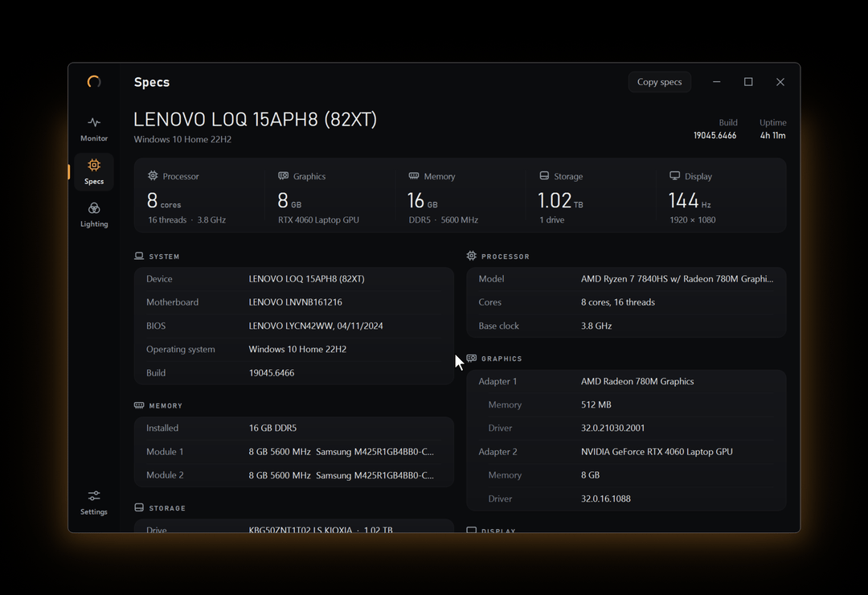Click the Display summary card monitor icon
The width and height of the screenshot is (868, 595).
[x=675, y=175]
